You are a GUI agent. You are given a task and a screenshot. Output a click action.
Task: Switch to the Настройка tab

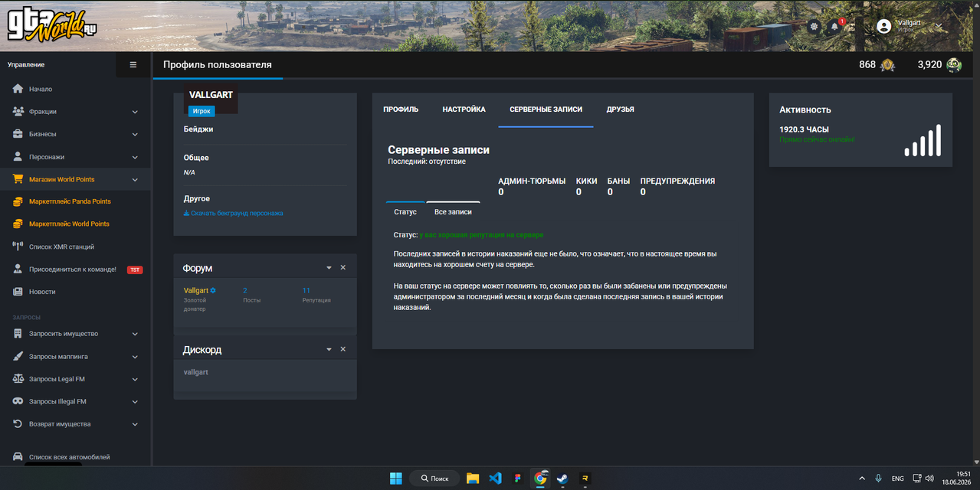click(464, 109)
